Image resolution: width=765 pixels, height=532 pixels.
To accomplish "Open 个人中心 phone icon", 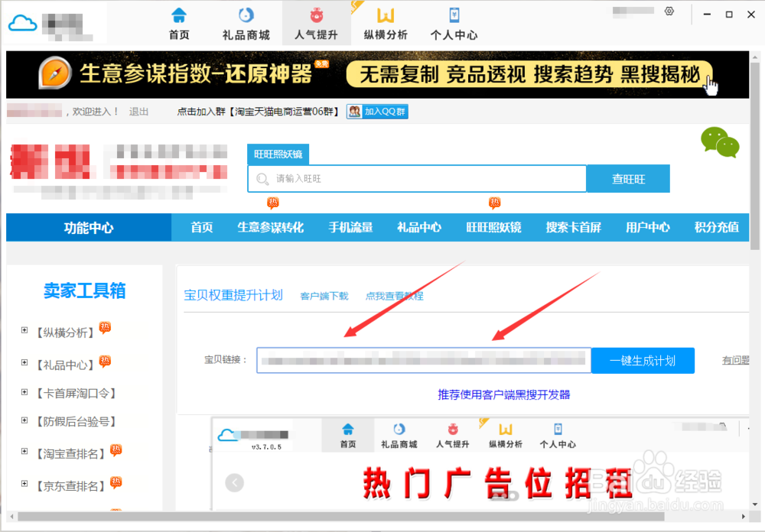I will [x=454, y=15].
